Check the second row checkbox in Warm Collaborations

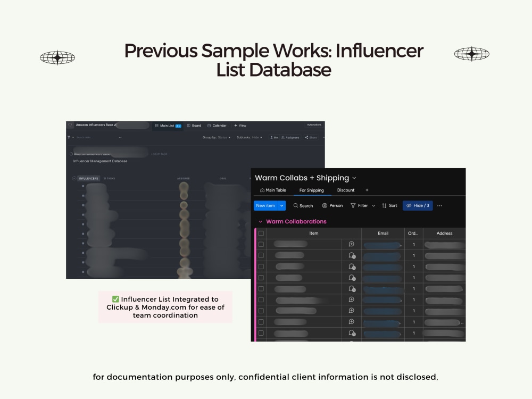(261, 255)
